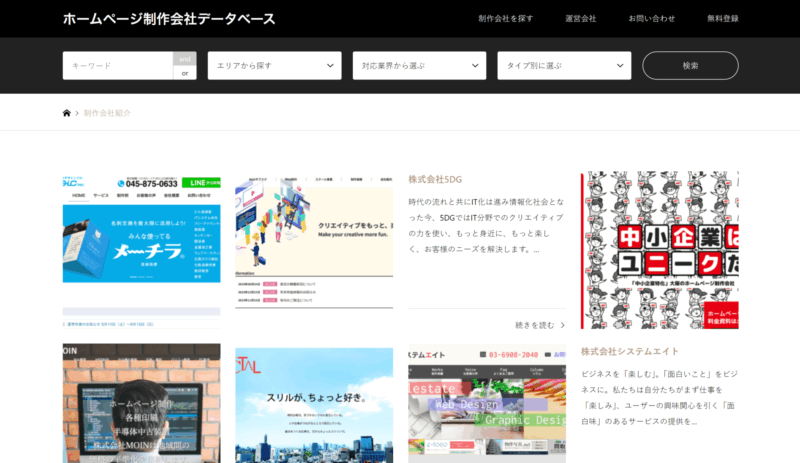Click the home icon in the breadcrumb
This screenshot has width=800, height=463.
(x=67, y=113)
